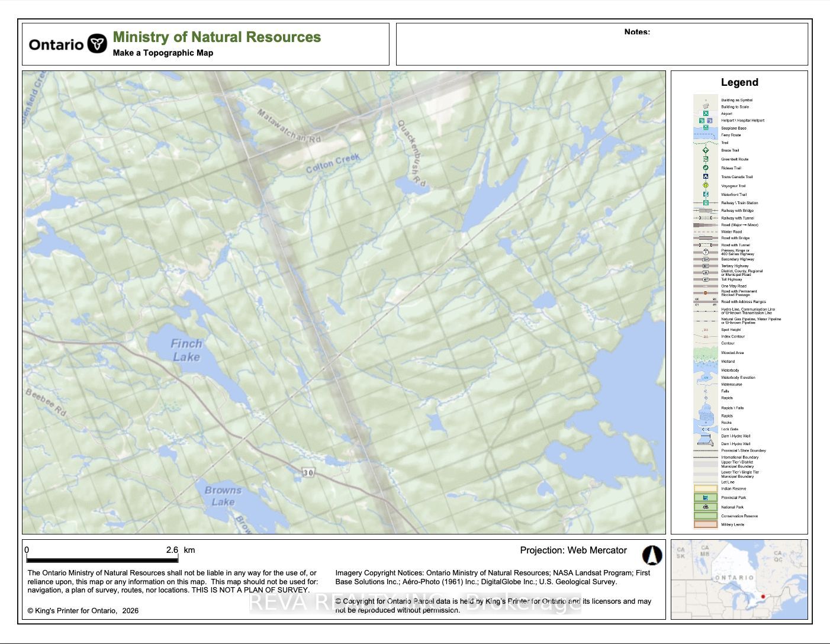Click the Trans Canada Trail icon
This screenshot has width=830, height=644.
pyautogui.click(x=706, y=176)
